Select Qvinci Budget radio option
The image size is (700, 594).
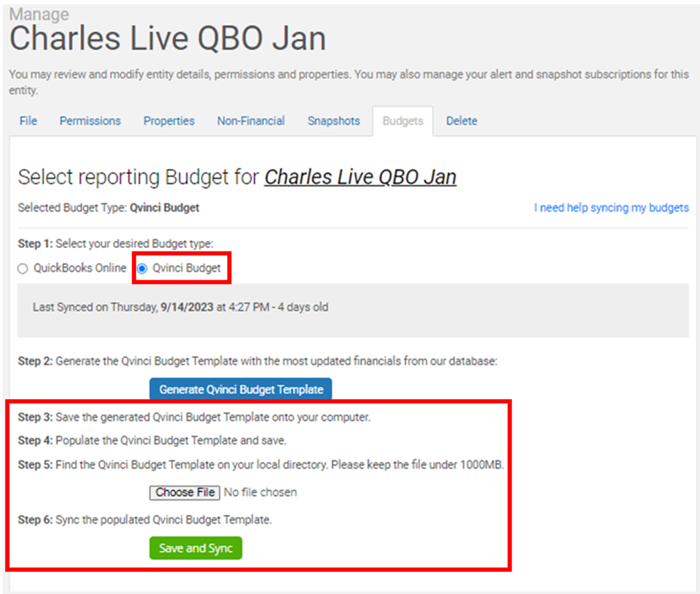click(142, 268)
